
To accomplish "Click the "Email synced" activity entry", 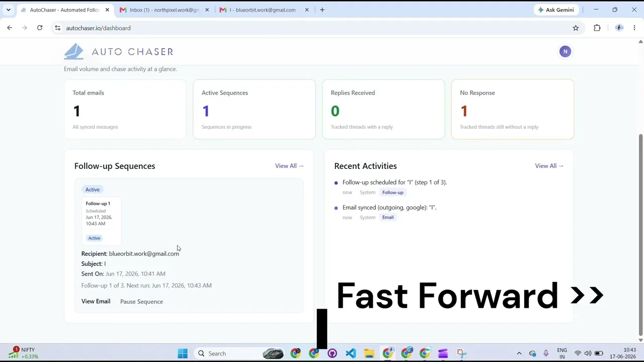I will 389,208.
